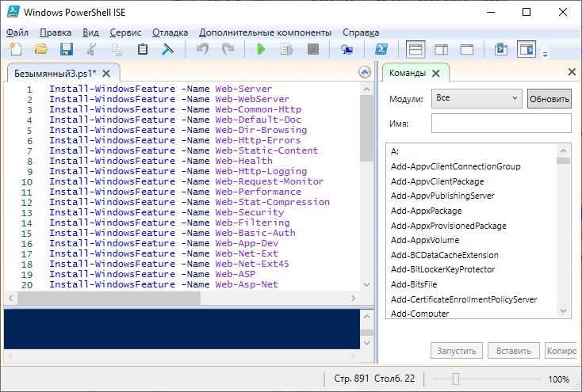Place cursor on Web-Server line

click(161, 89)
